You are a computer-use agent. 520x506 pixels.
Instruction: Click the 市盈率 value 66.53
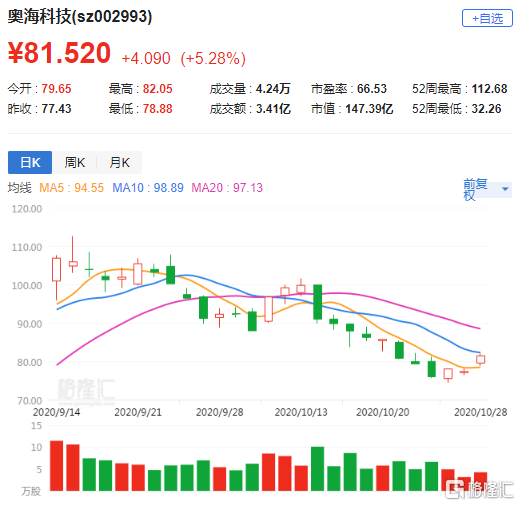[372, 89]
